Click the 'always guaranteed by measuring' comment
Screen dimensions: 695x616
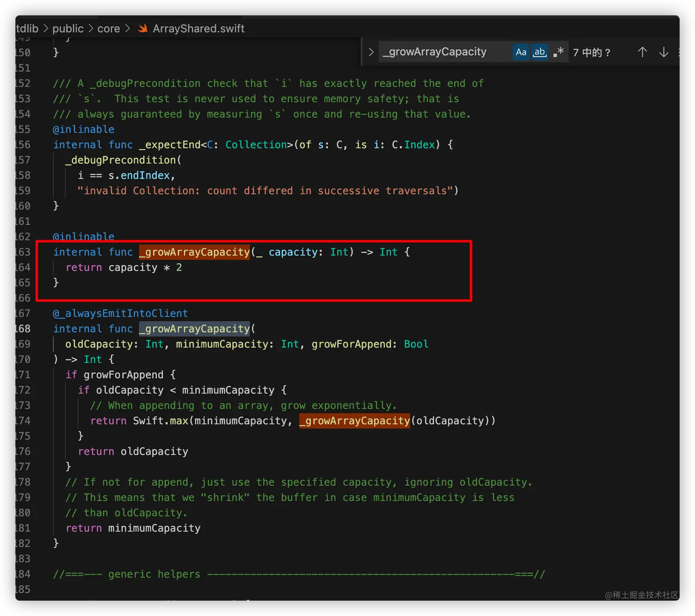pyautogui.click(x=262, y=114)
